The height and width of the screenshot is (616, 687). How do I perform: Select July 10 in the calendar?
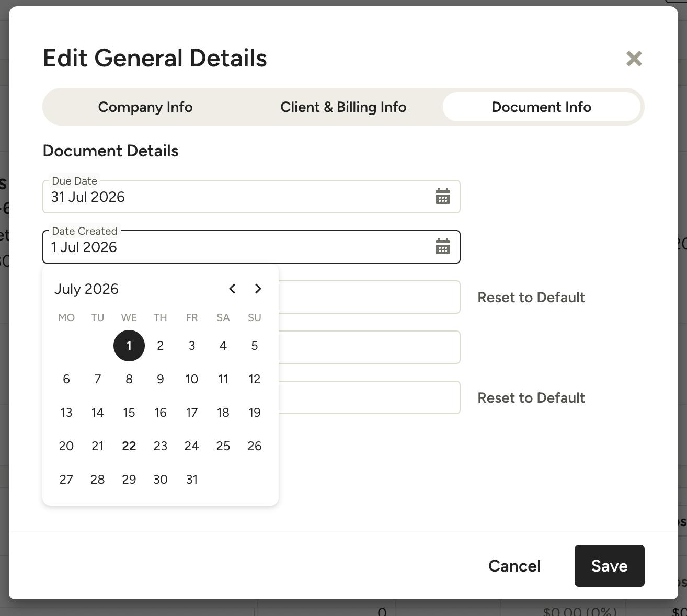click(x=192, y=379)
